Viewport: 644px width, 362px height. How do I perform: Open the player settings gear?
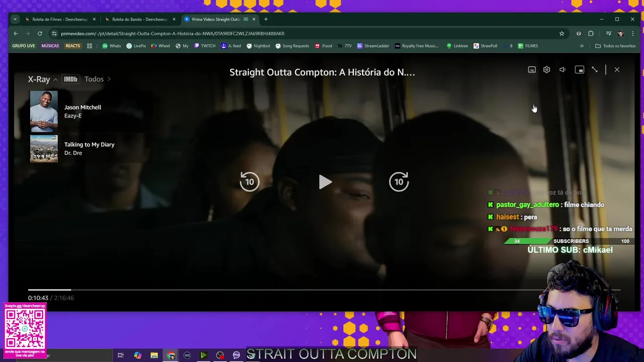(547, 70)
